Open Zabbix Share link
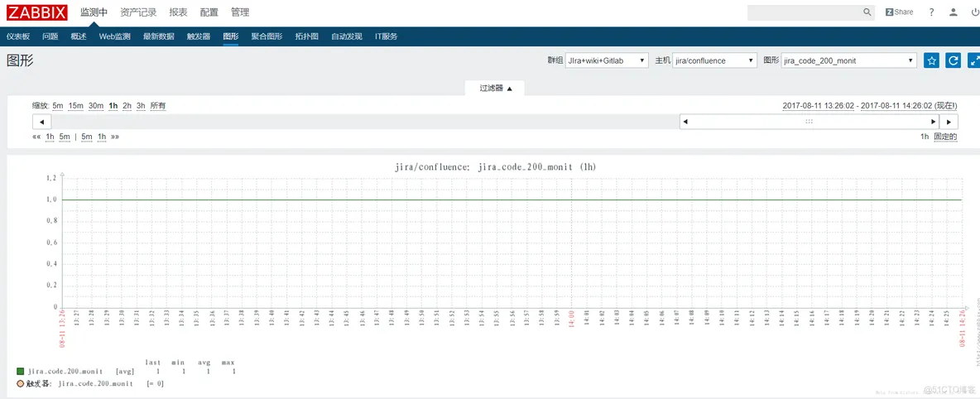 click(900, 12)
